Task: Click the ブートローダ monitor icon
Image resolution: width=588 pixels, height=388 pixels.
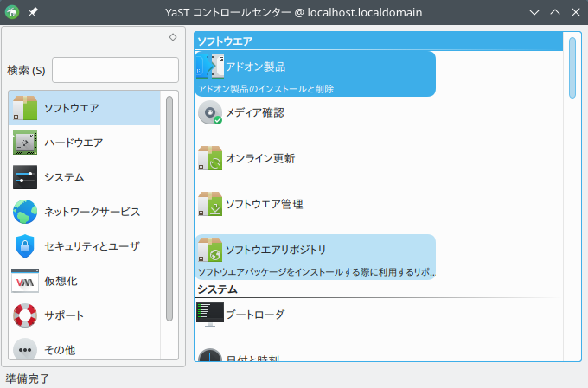Action: tap(210, 315)
